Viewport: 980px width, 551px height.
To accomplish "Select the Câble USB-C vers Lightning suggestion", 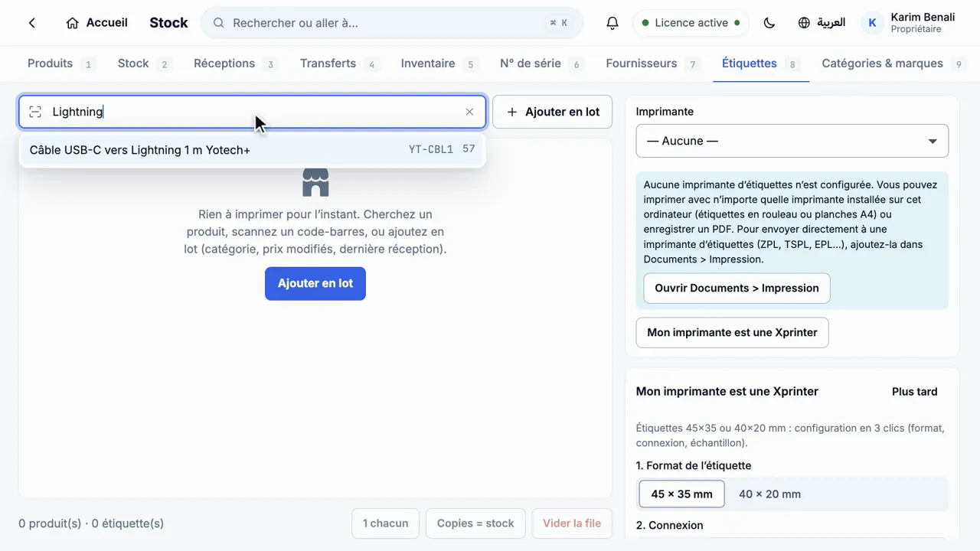I will (253, 150).
